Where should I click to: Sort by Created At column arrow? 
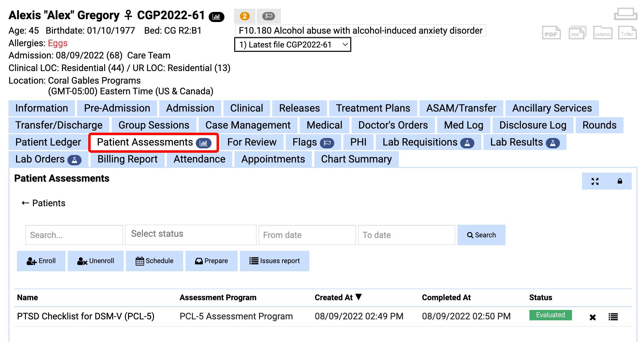(359, 297)
